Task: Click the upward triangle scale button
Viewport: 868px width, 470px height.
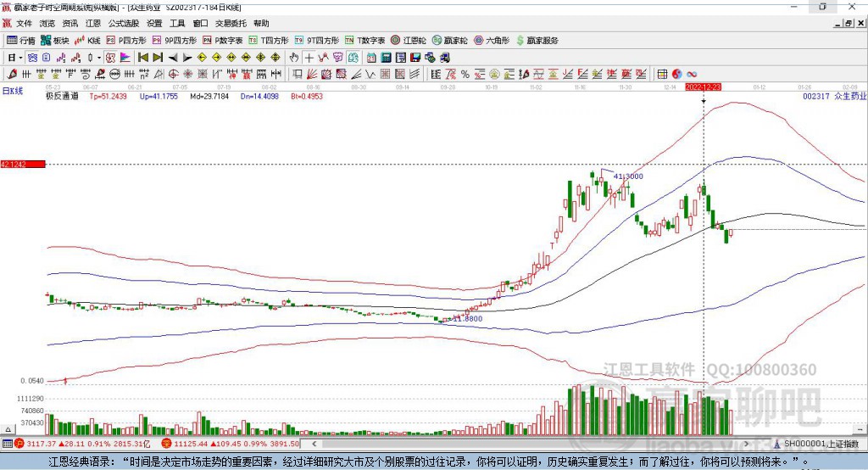Action: (x=8, y=429)
